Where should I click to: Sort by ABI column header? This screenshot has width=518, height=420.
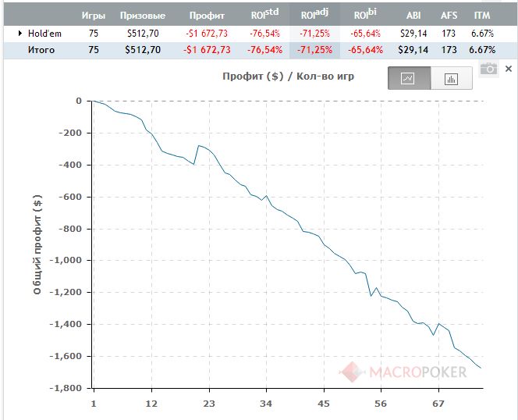coord(413,16)
